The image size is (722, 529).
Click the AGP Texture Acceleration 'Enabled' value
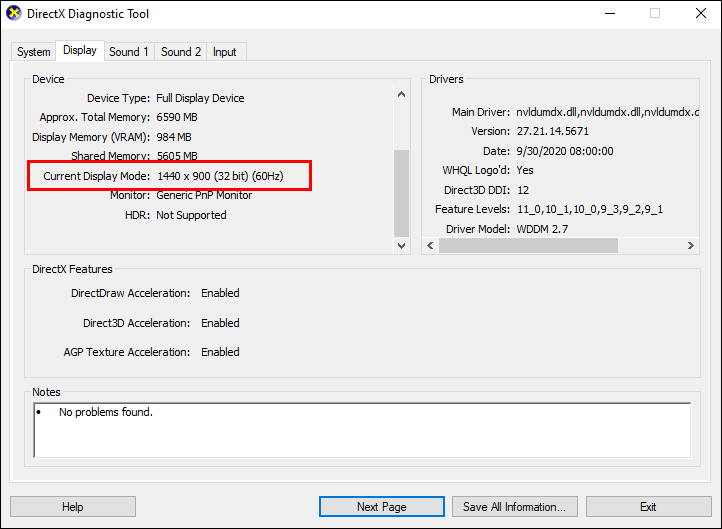(x=220, y=352)
